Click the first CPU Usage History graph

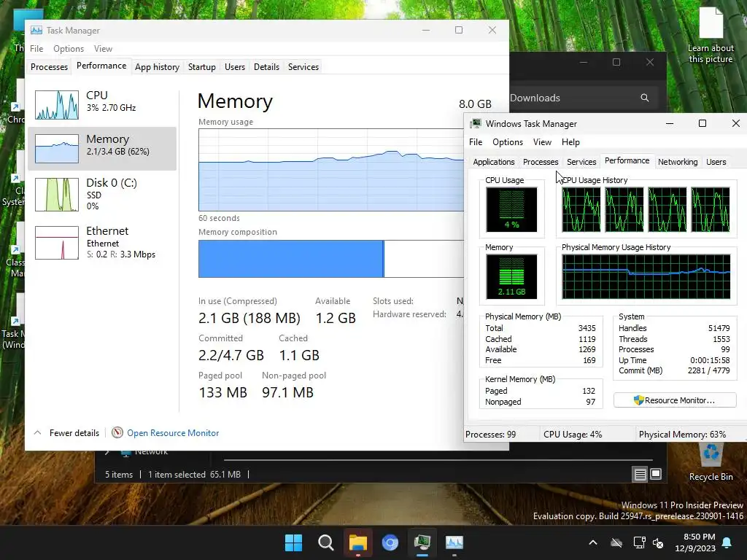point(581,209)
